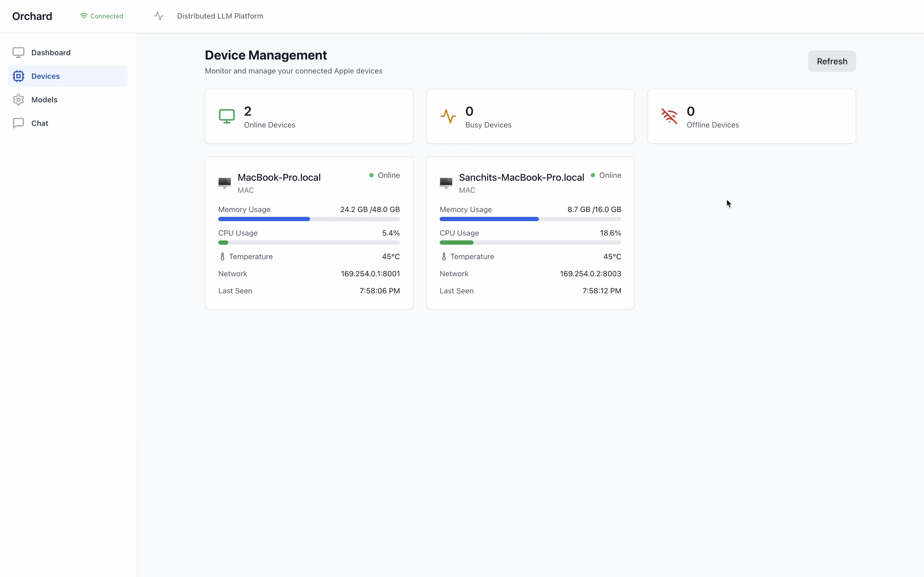
Task: Click Sanchits-MacBook-Pro CPU usage bar
Action: [530, 243]
